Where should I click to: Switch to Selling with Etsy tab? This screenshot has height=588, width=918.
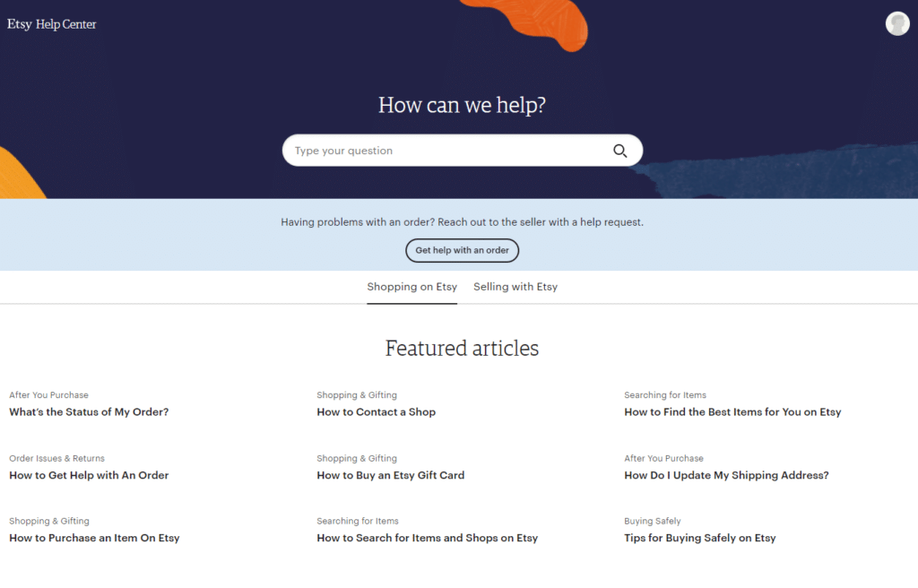pyautogui.click(x=515, y=287)
